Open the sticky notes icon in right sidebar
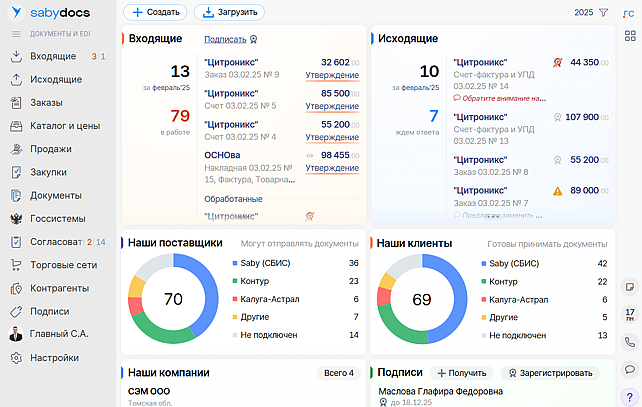The image size is (642, 407). coord(630,287)
